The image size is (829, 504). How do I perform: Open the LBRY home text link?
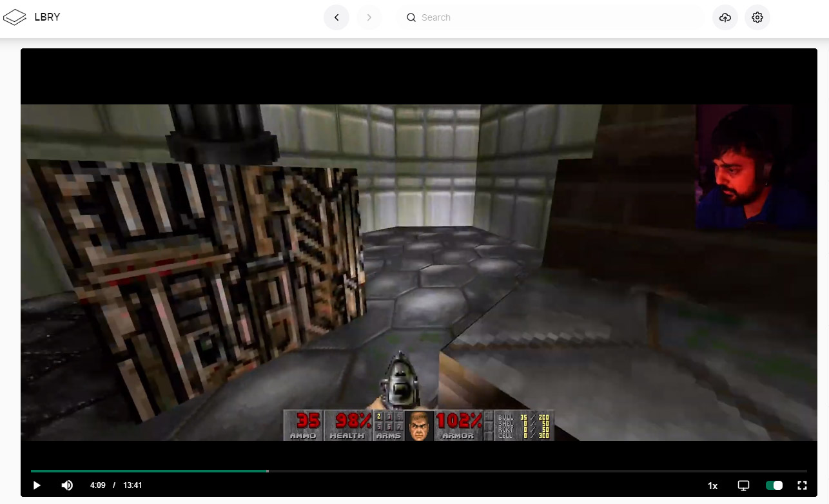[x=47, y=17]
